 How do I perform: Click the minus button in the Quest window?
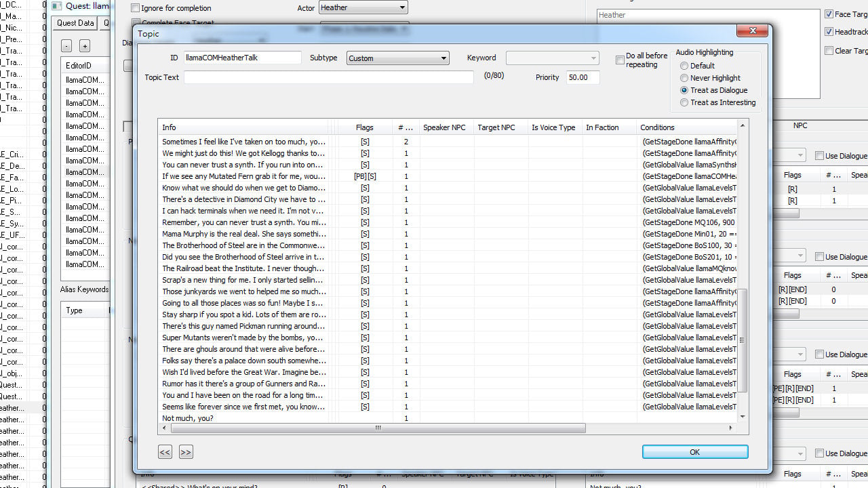[66, 46]
